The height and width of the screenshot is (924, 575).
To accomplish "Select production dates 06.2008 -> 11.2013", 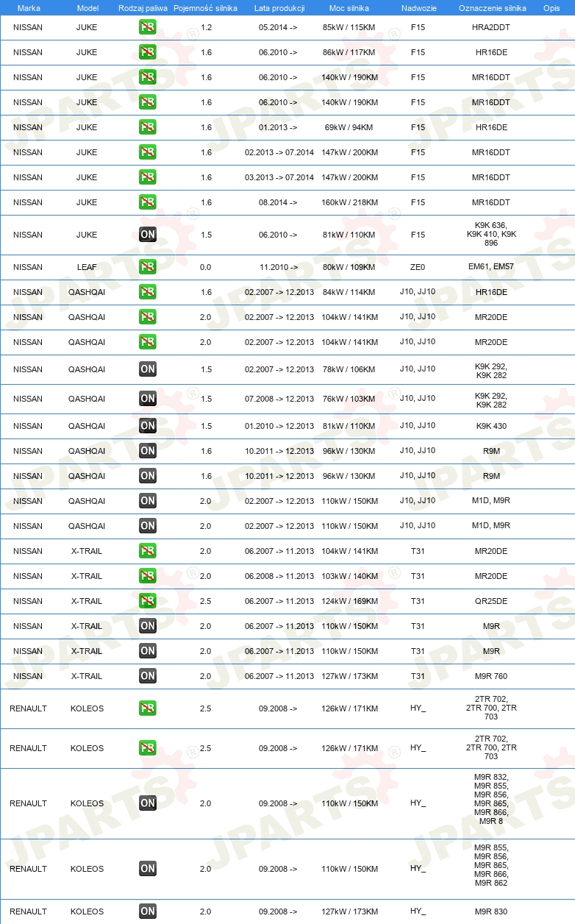I will [x=279, y=576].
